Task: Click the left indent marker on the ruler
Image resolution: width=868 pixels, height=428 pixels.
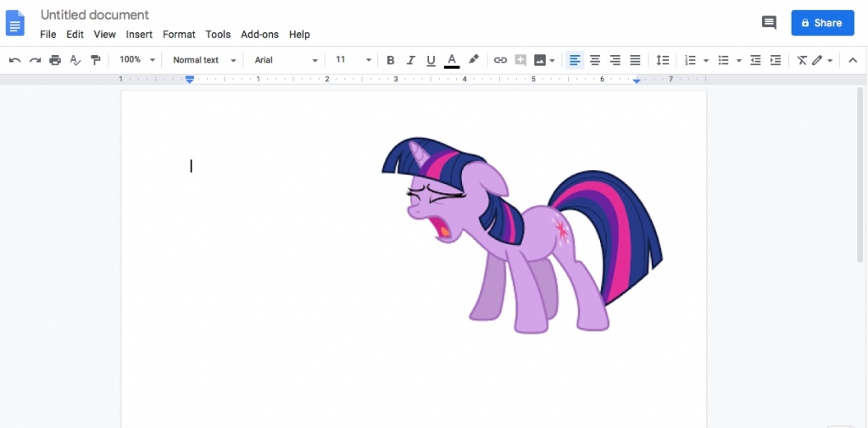Action: pyautogui.click(x=190, y=80)
